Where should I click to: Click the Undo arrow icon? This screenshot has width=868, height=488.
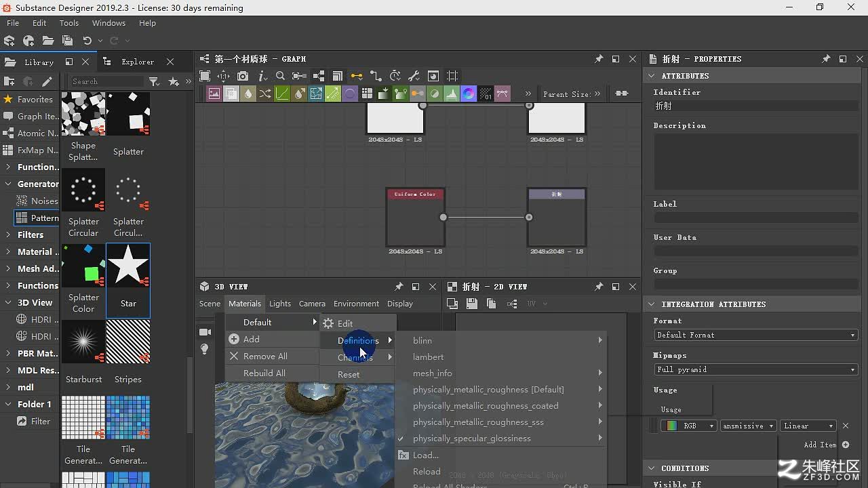click(x=87, y=41)
